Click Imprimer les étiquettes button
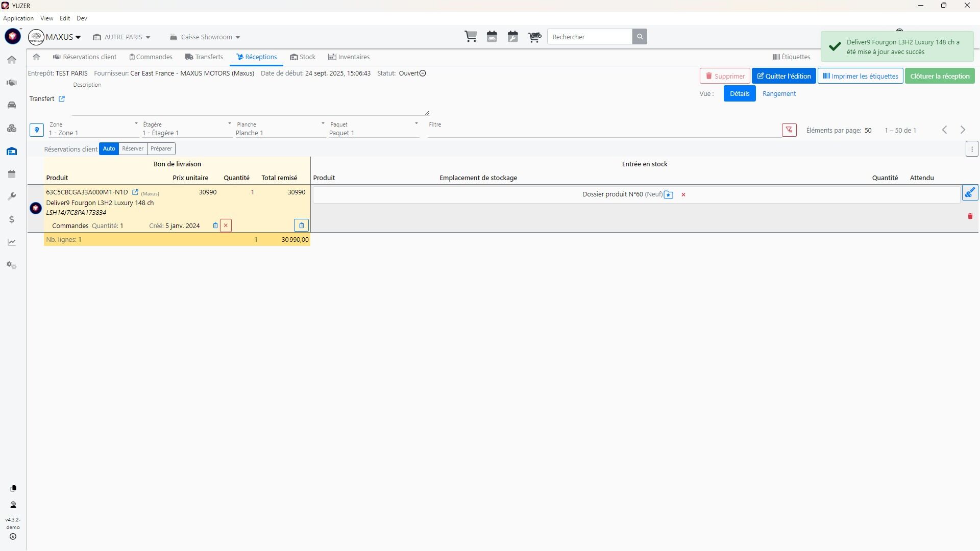The width and height of the screenshot is (980, 551). (860, 77)
